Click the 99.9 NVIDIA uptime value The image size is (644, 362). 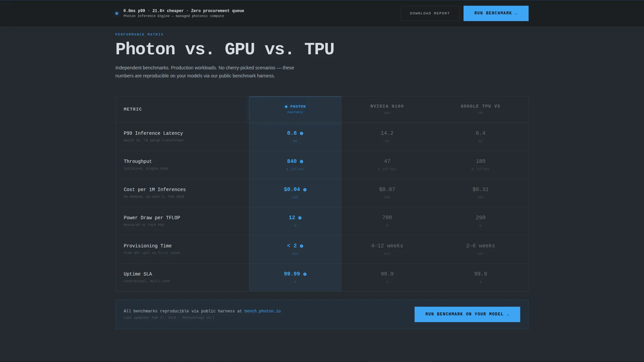387,274
